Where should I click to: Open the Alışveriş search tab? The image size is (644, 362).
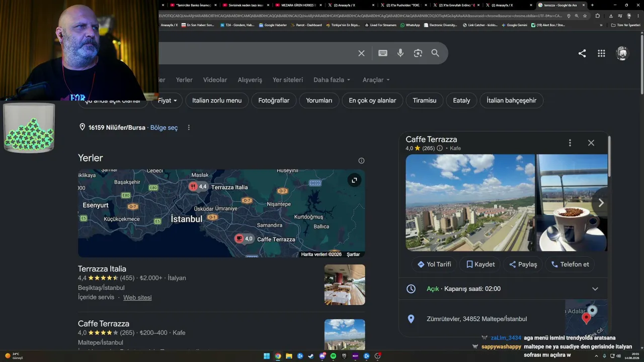pyautogui.click(x=250, y=80)
